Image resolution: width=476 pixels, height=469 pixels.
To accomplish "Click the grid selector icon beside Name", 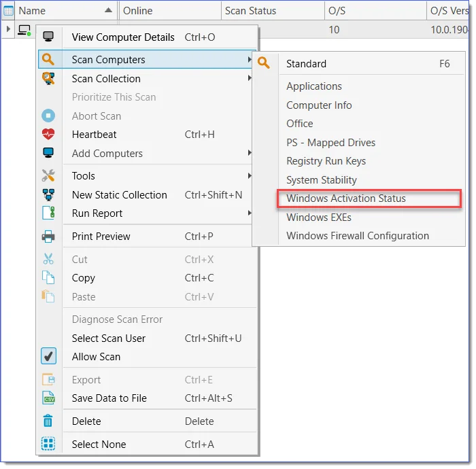I will click(x=8, y=11).
